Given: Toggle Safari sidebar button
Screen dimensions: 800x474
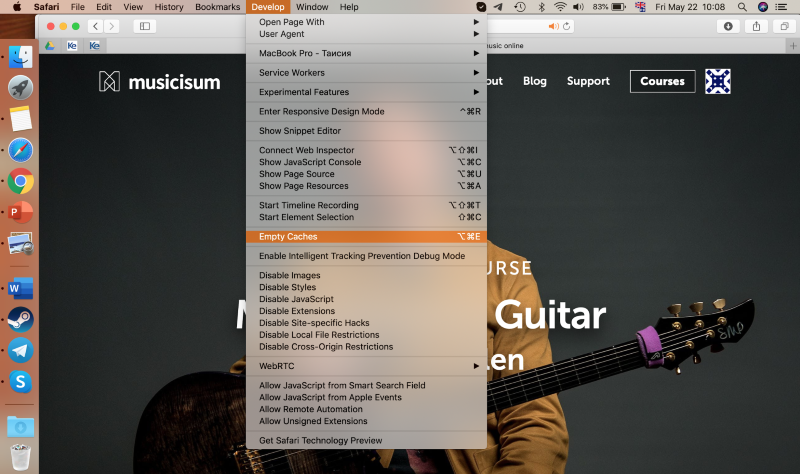Looking at the screenshot, I should [x=145, y=26].
